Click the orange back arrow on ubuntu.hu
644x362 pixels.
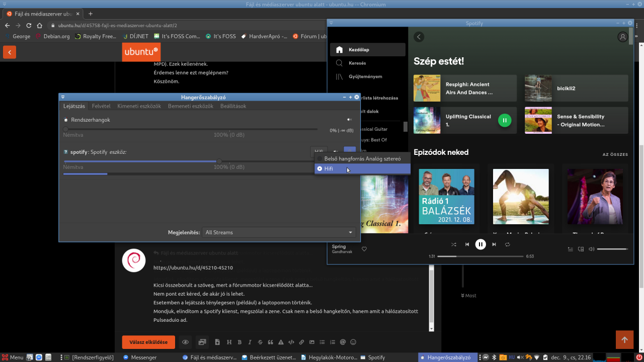tap(10, 52)
